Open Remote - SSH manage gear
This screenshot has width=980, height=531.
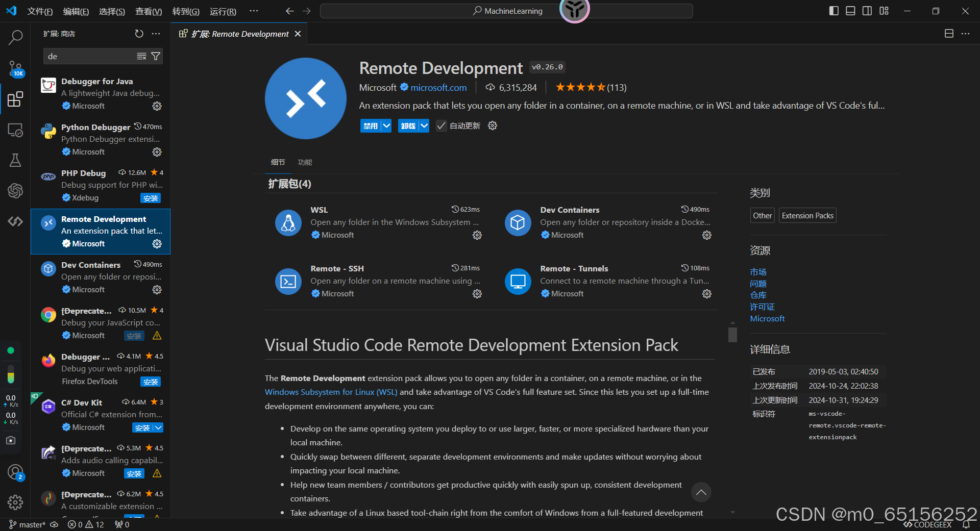click(x=477, y=294)
